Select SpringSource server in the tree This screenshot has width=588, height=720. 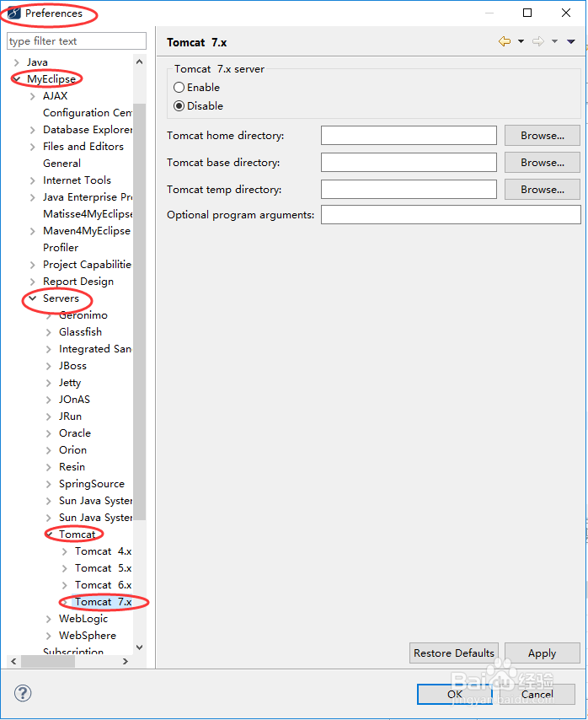click(x=92, y=484)
